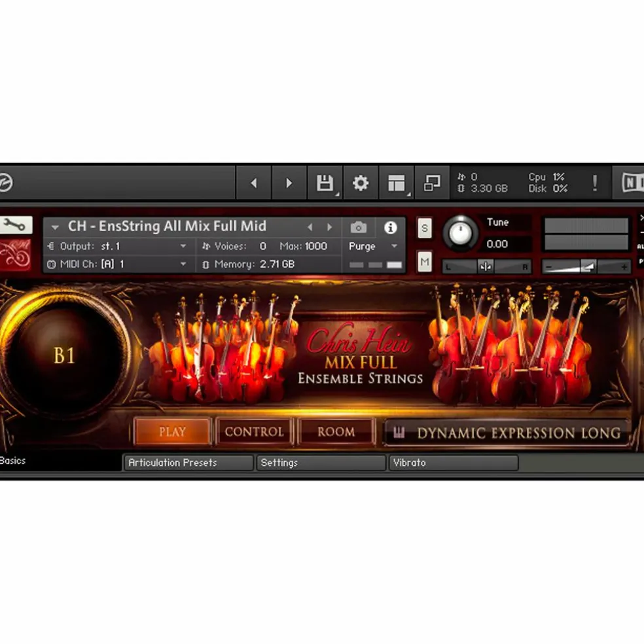This screenshot has height=644, width=644.
Task: Click the next preset arrow in top toolbar
Action: click(x=289, y=183)
